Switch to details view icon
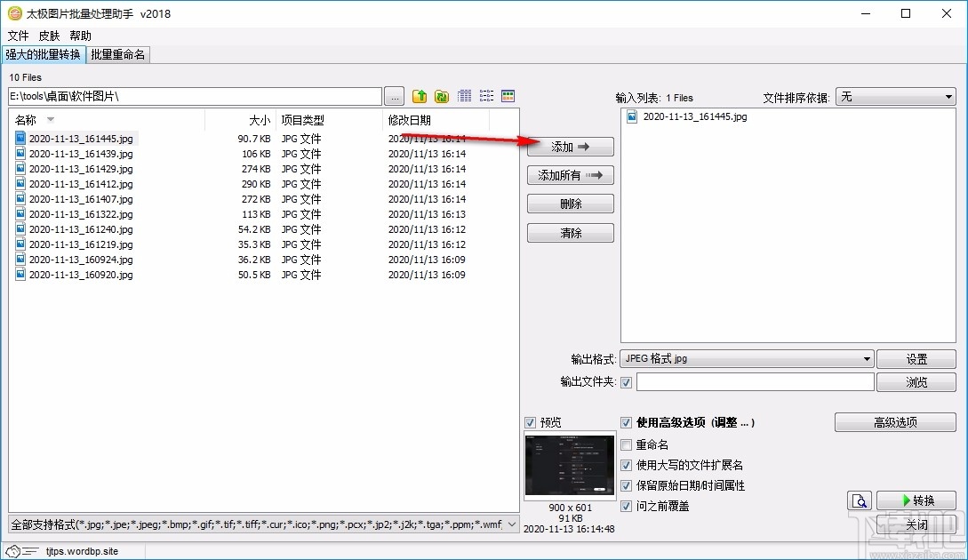Screen dimensions: 968x560 (x=464, y=96)
